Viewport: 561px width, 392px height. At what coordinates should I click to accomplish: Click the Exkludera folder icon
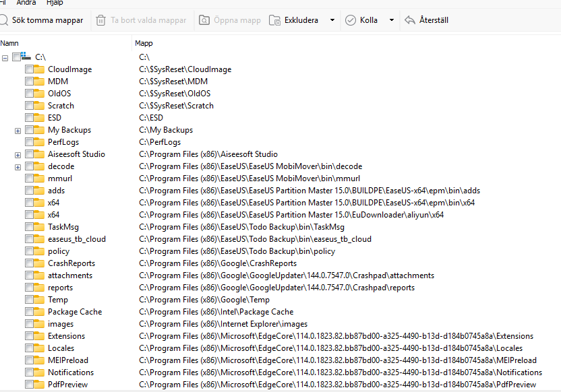[x=275, y=20]
